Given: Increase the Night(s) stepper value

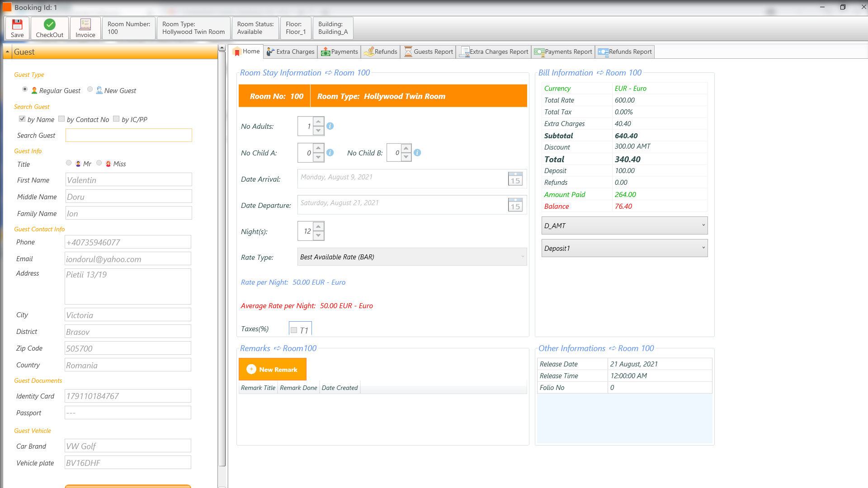Looking at the screenshot, I should [x=319, y=227].
